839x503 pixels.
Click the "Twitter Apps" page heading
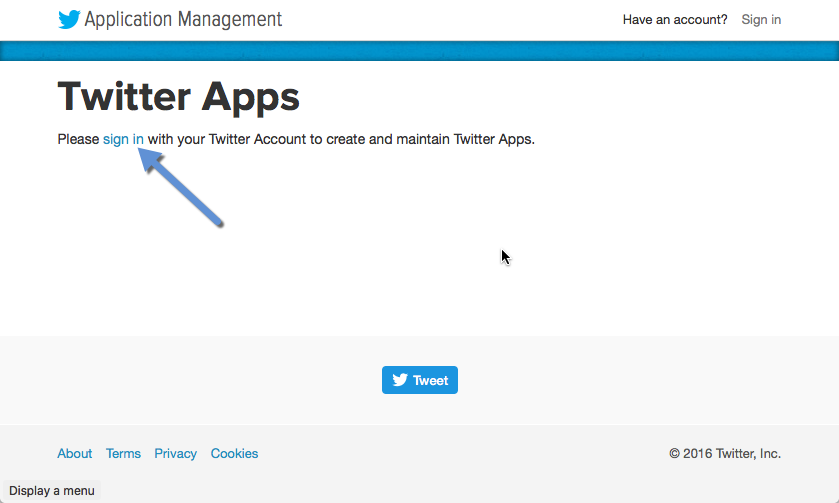pyautogui.click(x=178, y=97)
